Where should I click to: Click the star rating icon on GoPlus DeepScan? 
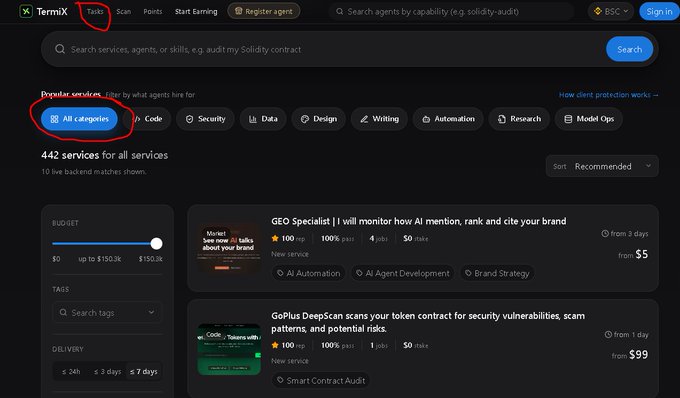pos(275,345)
